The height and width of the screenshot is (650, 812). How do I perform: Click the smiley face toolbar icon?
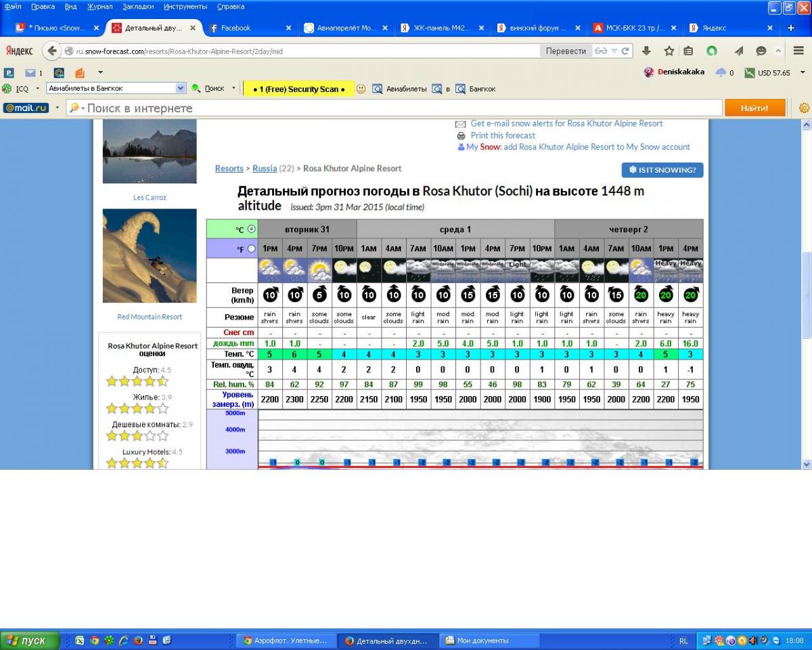click(361, 89)
